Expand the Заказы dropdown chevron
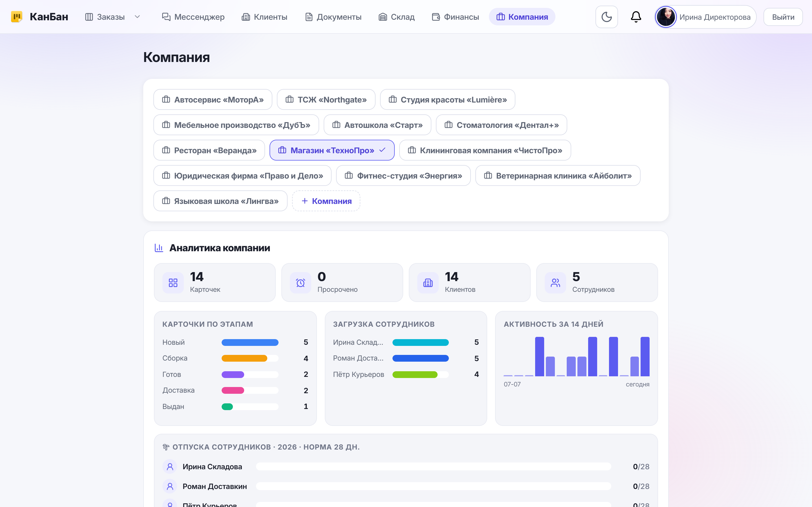Image resolution: width=812 pixels, height=507 pixels. click(137, 17)
